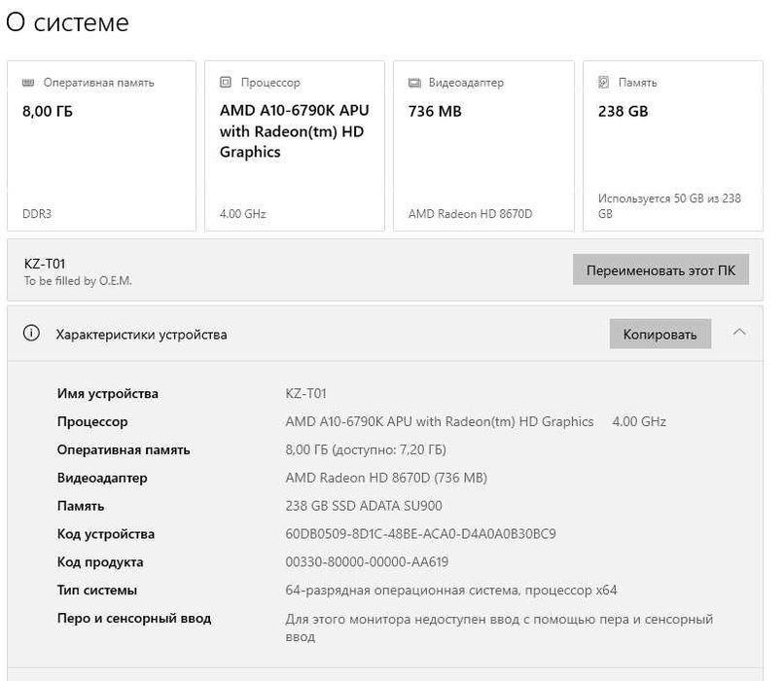Open the AMD A10-6790K processor card
The height and width of the screenshot is (681, 784).
pos(295,146)
